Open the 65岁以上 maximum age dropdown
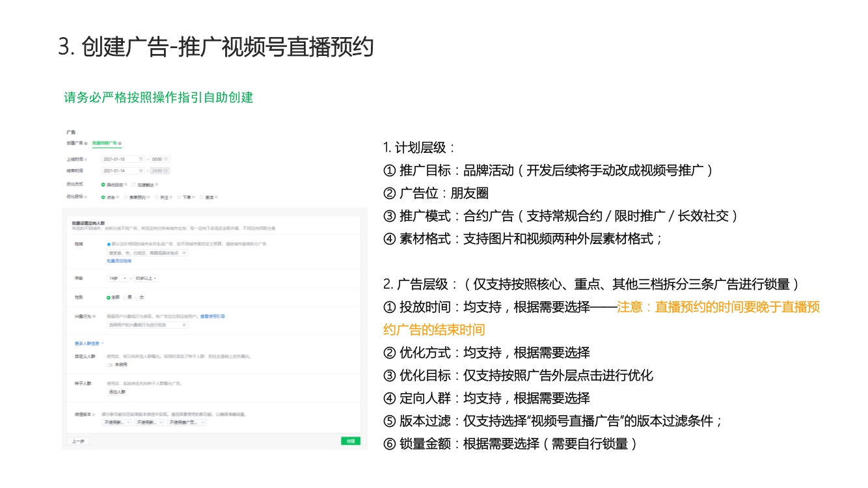Viewport: 868px width, 488px height. (x=146, y=278)
